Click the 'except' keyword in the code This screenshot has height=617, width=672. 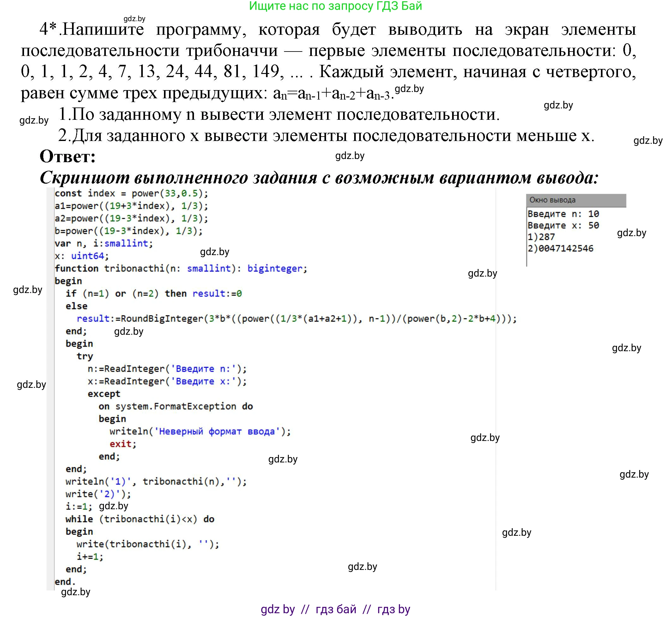pyautogui.click(x=103, y=394)
